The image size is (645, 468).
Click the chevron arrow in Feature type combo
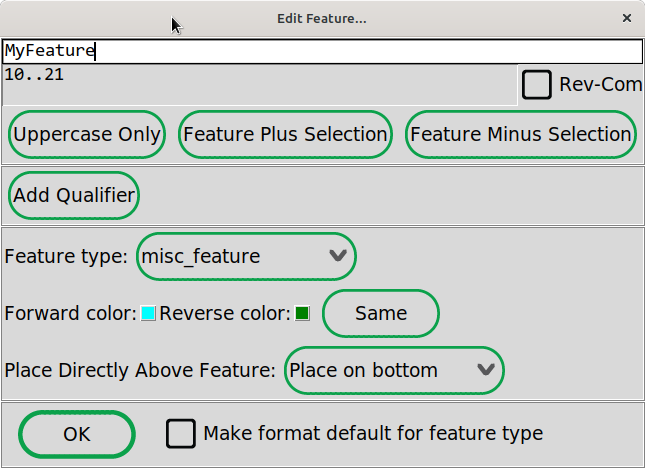[x=338, y=256]
